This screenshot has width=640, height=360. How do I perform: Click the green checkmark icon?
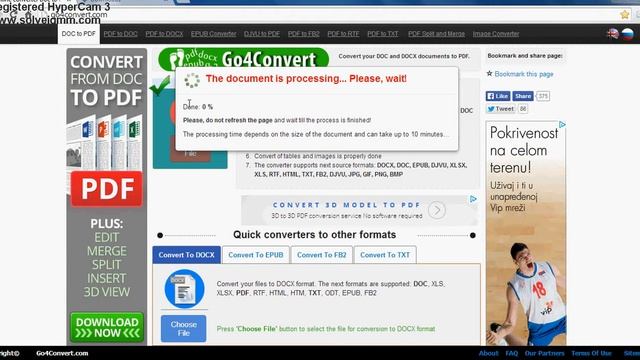[x=160, y=86]
